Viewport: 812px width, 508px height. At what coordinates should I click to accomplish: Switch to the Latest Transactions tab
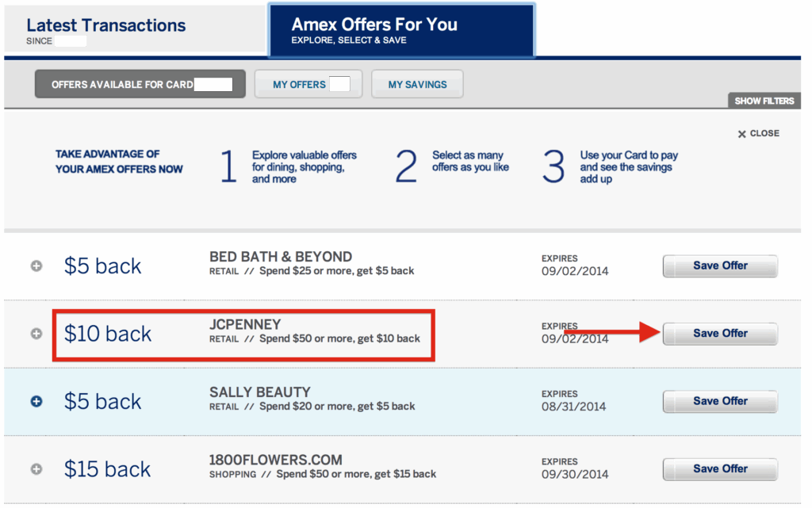click(x=135, y=29)
